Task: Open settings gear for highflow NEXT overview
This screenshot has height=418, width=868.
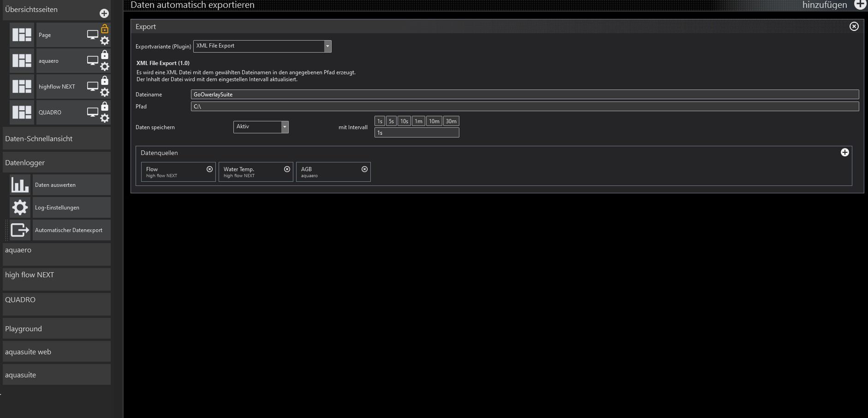Action: [105, 92]
